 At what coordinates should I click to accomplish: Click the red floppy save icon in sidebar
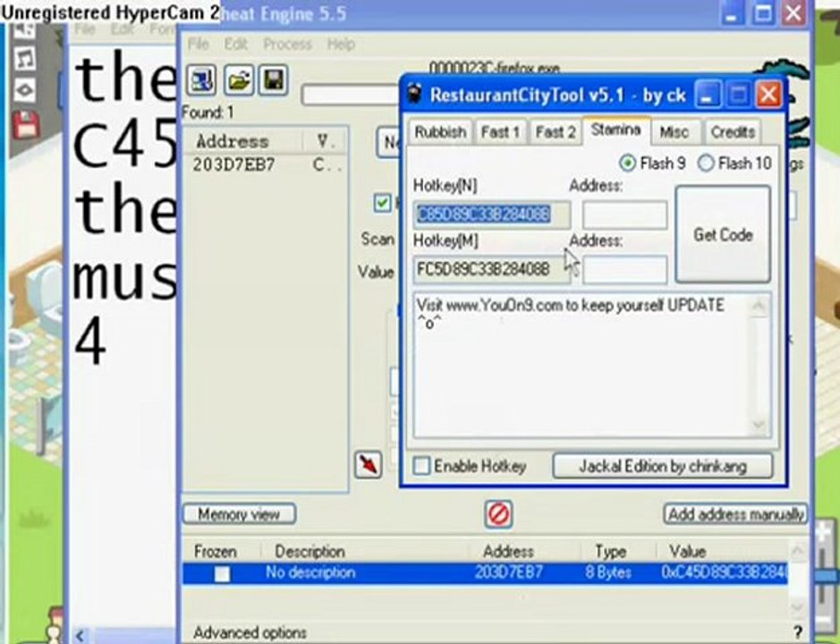point(25,125)
